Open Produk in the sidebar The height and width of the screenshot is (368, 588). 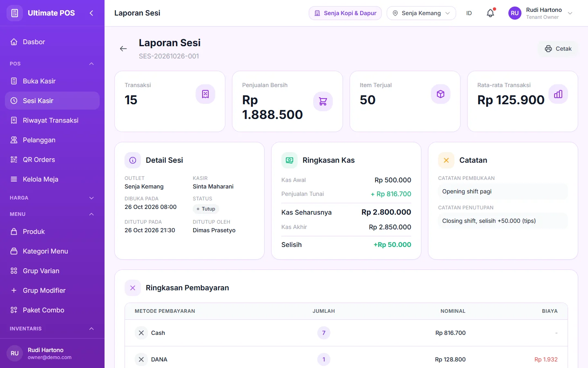pos(52,231)
